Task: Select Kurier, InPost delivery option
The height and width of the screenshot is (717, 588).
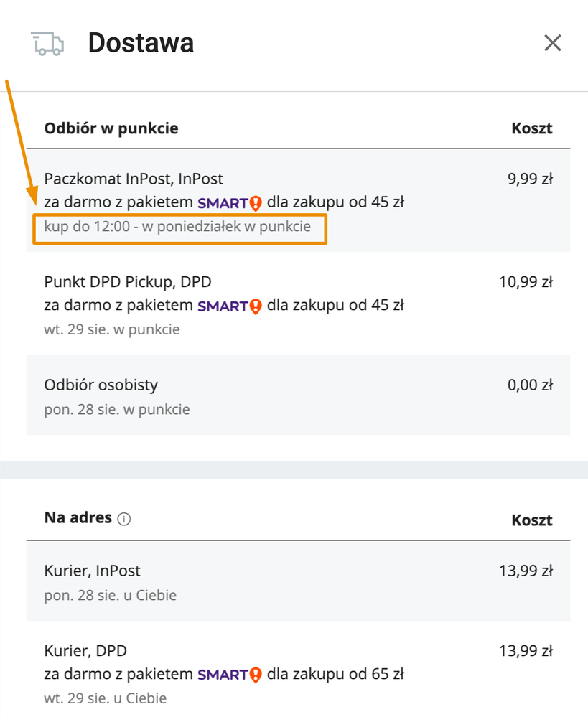Action: 299,581
